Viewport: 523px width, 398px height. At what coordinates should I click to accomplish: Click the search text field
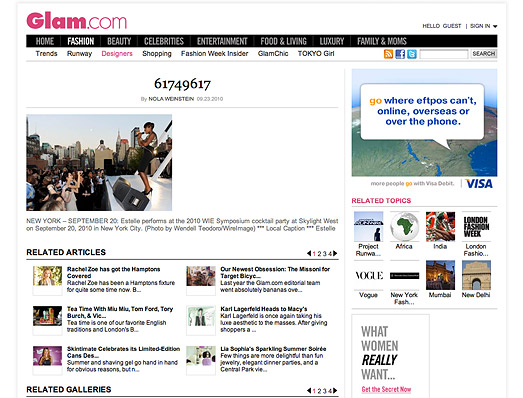click(444, 54)
